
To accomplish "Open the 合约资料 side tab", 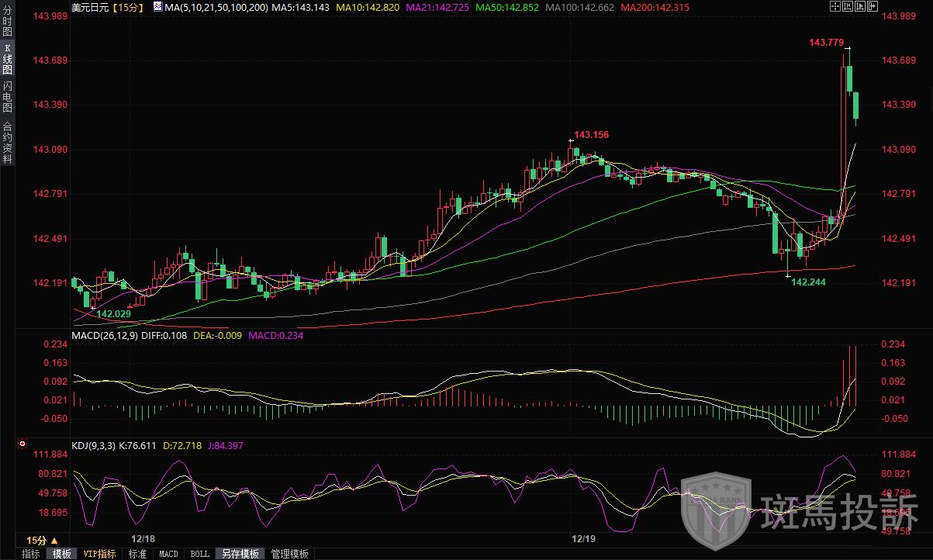I will (7, 142).
